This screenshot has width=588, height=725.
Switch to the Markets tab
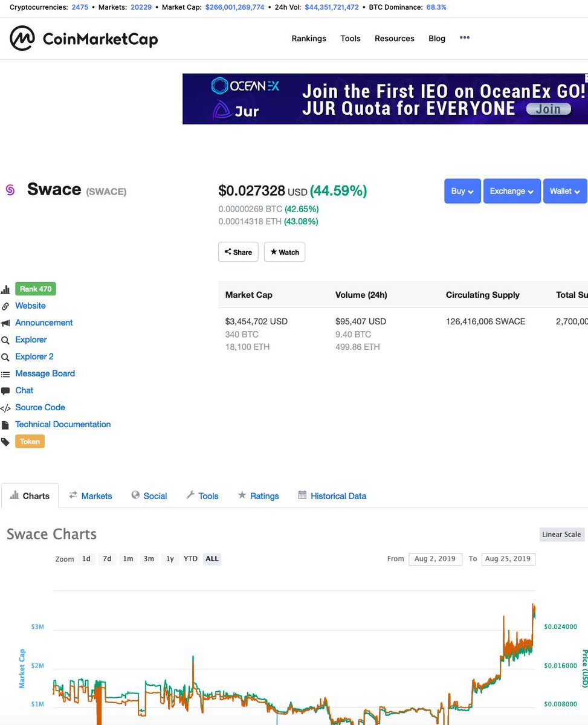[91, 495]
